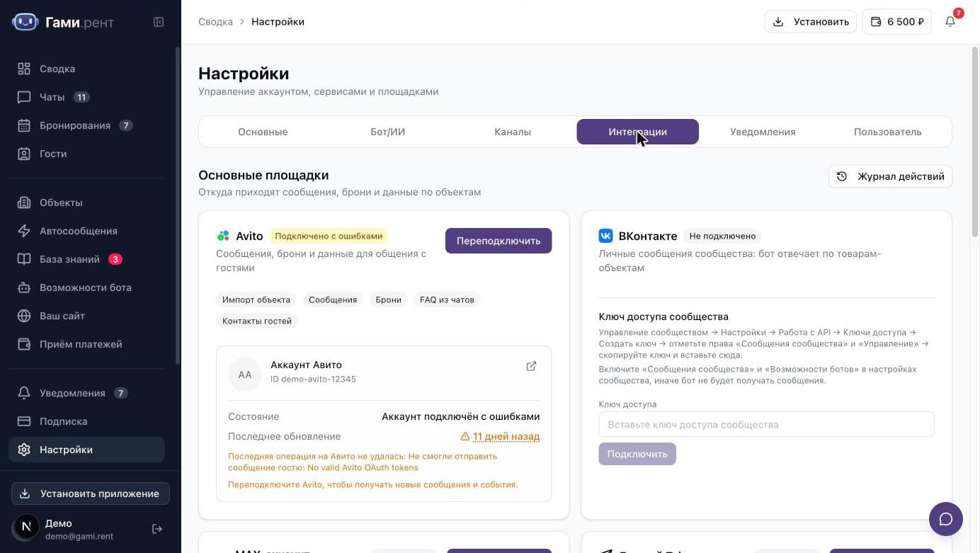Click the 6 500 ₽ balance button

[897, 22]
